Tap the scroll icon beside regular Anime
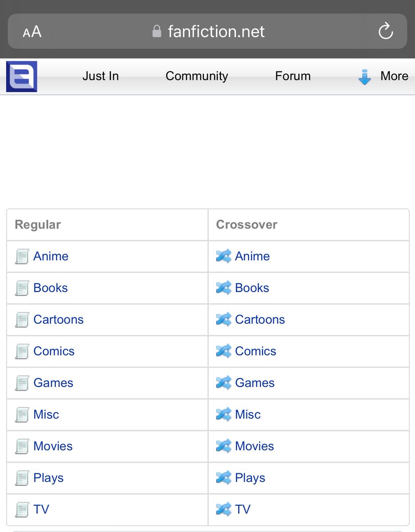415x532 pixels. (22, 257)
